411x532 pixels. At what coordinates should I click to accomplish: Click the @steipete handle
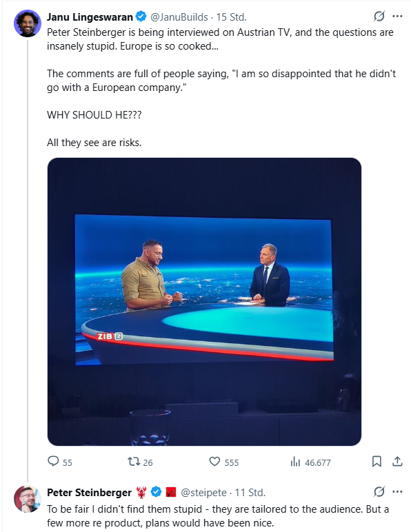point(203,492)
